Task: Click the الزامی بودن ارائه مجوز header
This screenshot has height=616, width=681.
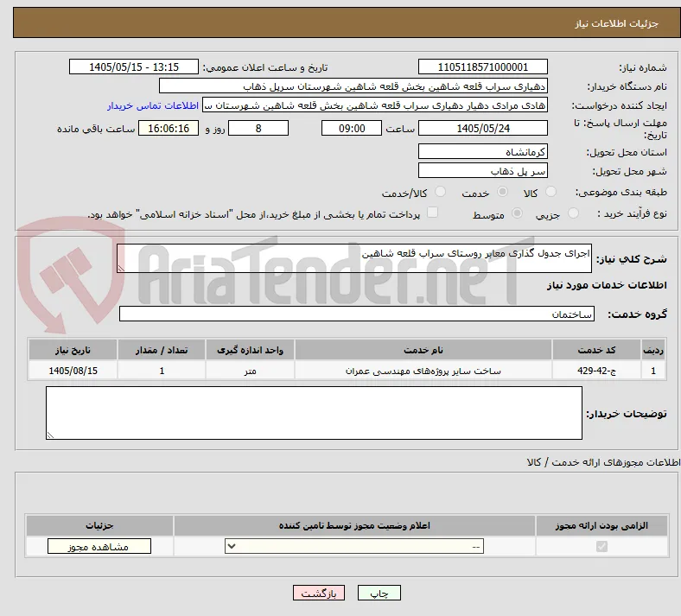Action: (x=601, y=525)
